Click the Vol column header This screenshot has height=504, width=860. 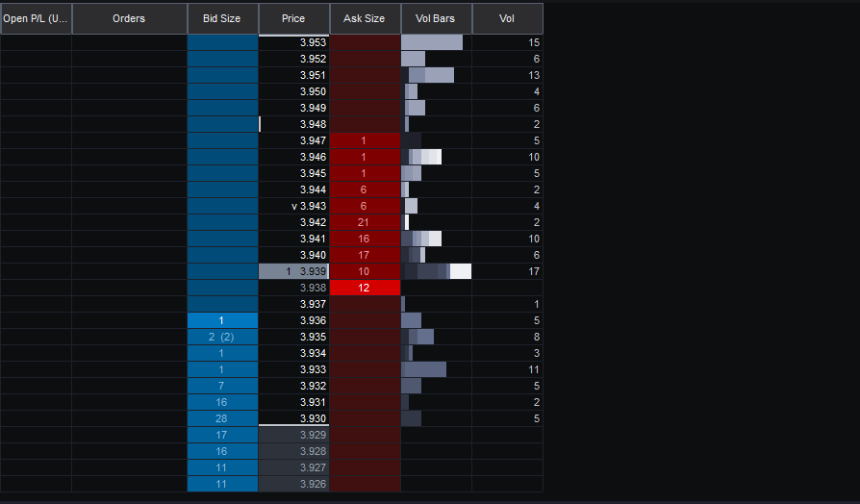(x=507, y=18)
